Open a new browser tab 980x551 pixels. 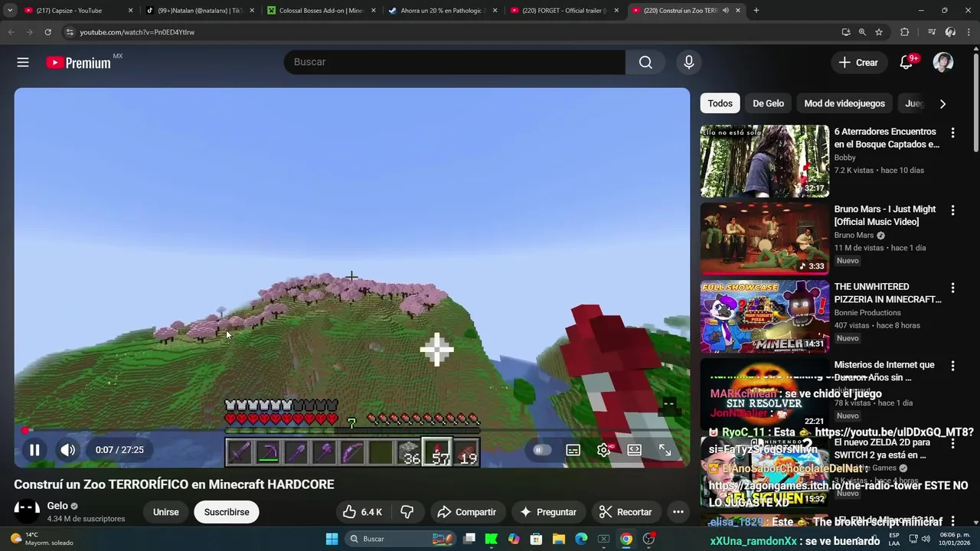click(x=756, y=11)
